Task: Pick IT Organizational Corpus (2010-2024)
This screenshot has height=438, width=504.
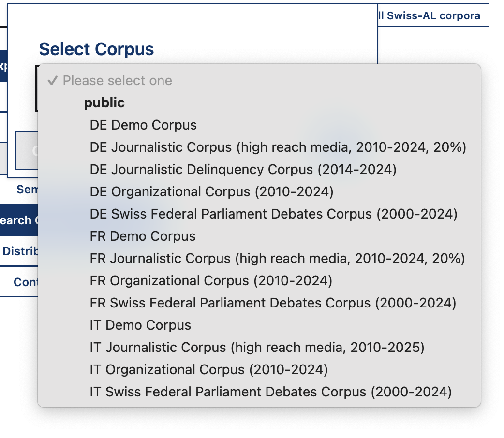Action: [x=208, y=370]
